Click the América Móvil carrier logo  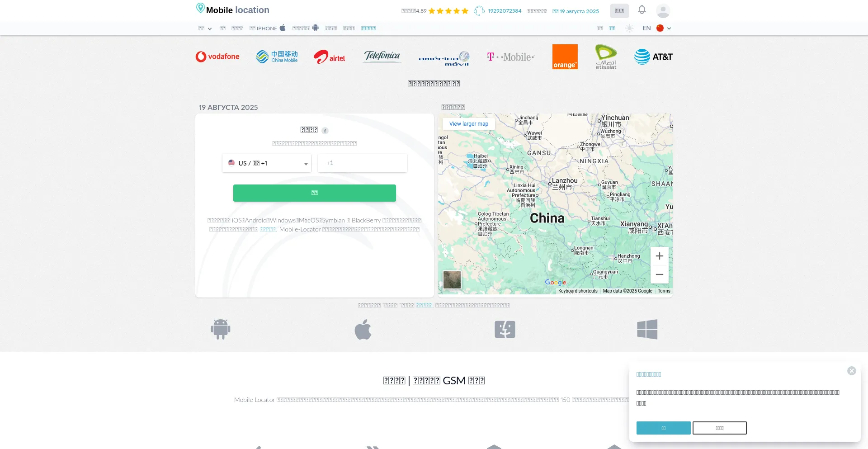(x=444, y=58)
